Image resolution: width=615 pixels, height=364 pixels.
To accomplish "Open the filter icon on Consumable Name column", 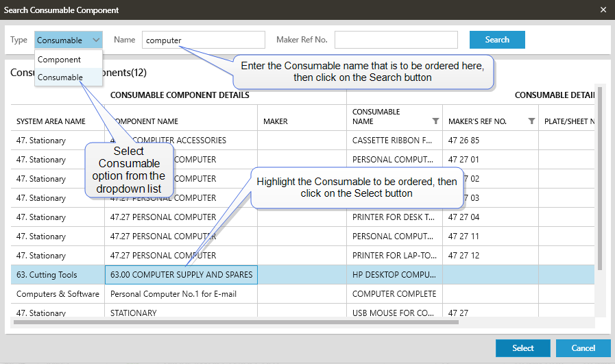I will point(435,121).
